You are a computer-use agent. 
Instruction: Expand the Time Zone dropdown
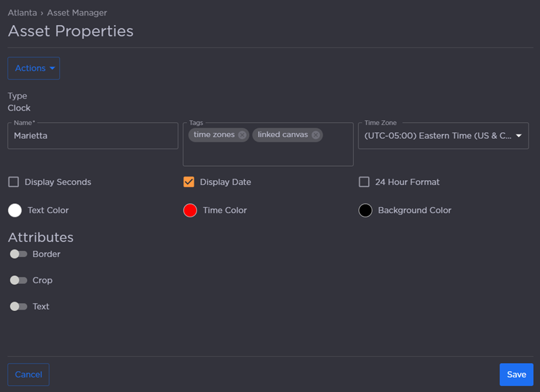click(518, 136)
